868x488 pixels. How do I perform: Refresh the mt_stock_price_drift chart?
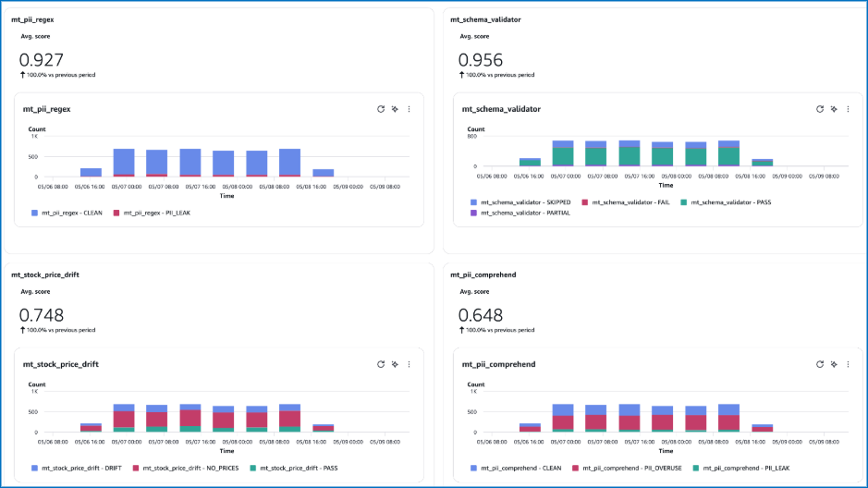click(381, 364)
